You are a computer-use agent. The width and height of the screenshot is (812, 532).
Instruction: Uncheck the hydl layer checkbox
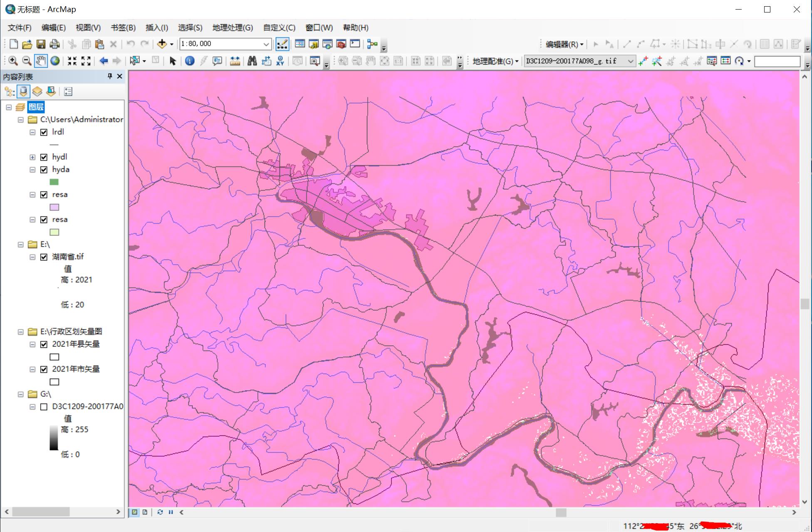[x=44, y=157]
